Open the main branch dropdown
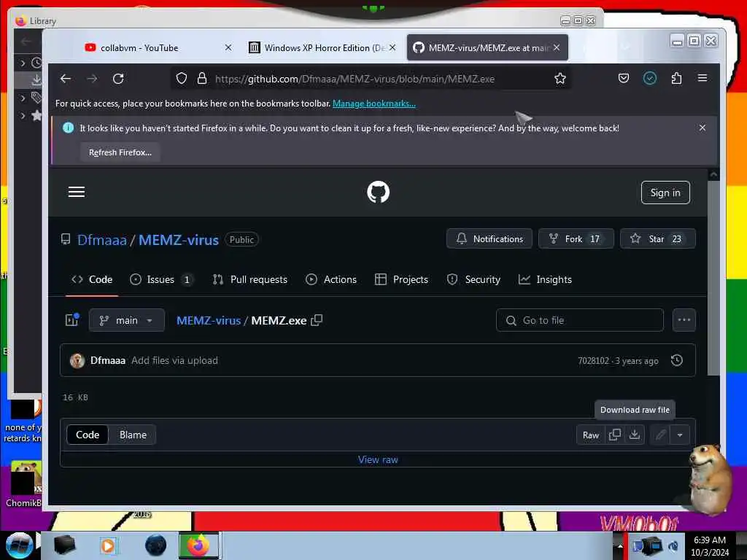The image size is (747, 560). pyautogui.click(x=127, y=320)
